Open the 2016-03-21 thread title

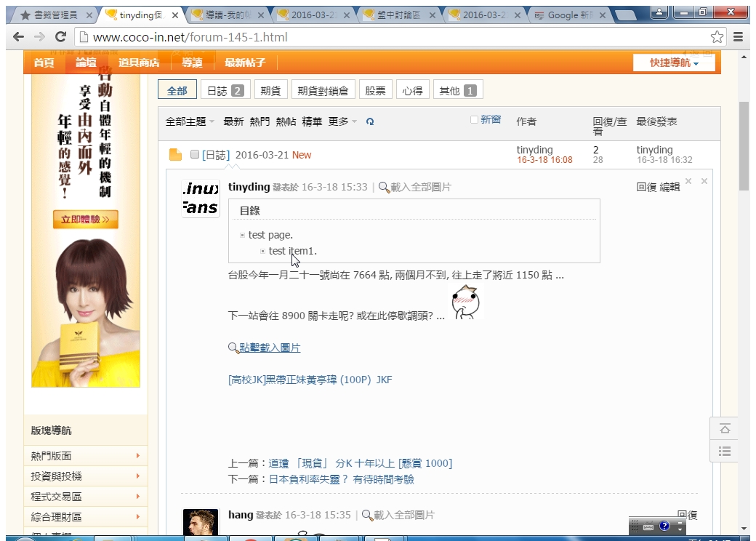[262, 155]
